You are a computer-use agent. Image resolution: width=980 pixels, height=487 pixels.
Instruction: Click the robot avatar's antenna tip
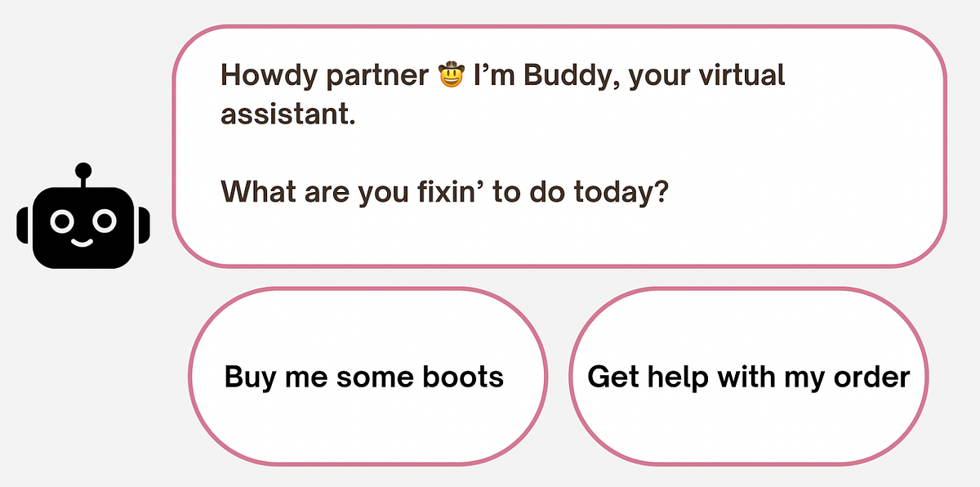point(82,170)
